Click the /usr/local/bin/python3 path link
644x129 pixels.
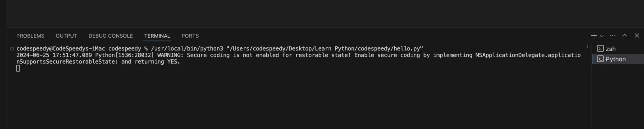tap(187, 49)
